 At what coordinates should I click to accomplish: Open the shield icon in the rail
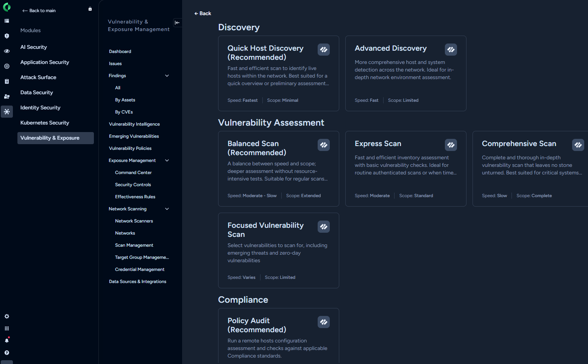coord(7,36)
